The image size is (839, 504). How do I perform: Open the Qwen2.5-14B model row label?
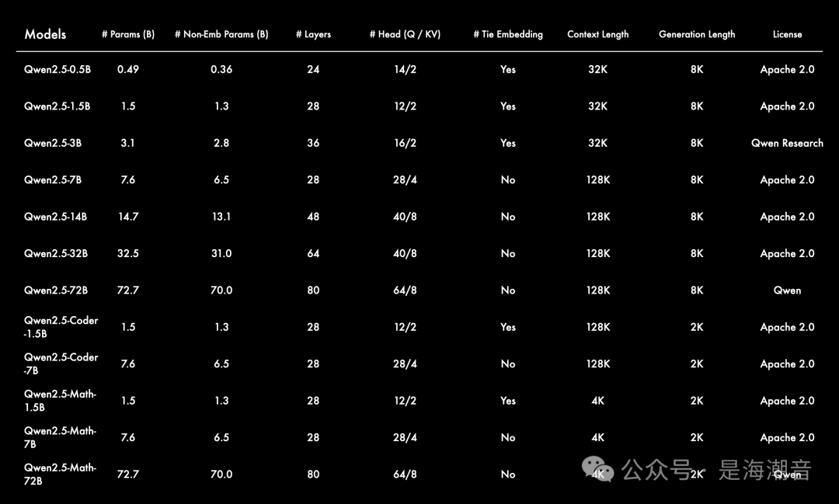tap(55, 217)
